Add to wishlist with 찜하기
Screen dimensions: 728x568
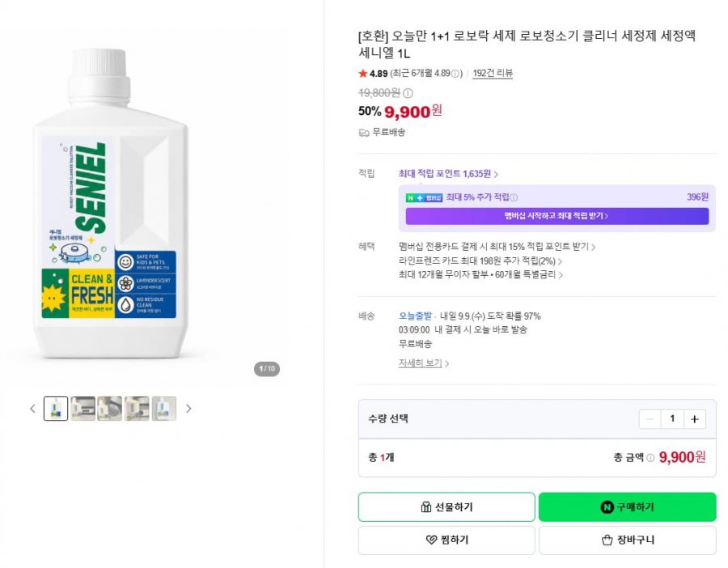447,540
